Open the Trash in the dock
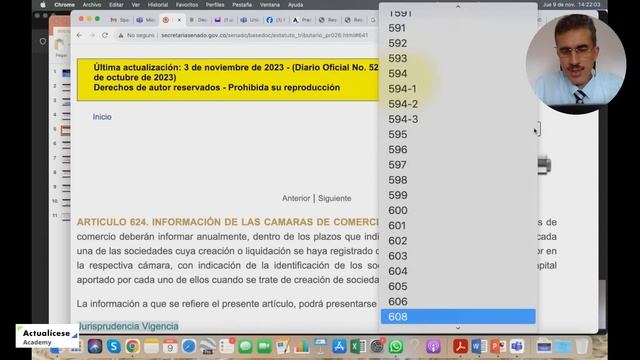640x360 pixels. coord(582,347)
